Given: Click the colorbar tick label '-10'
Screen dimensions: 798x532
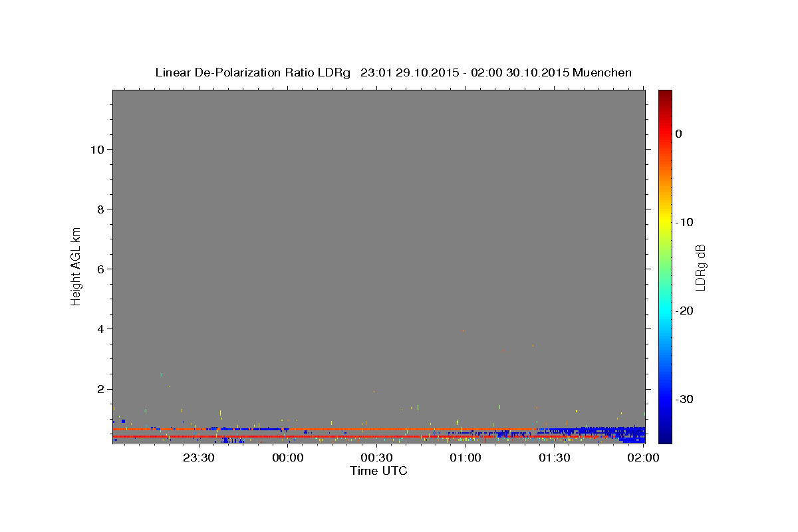Looking at the screenshot, I should (684, 222).
